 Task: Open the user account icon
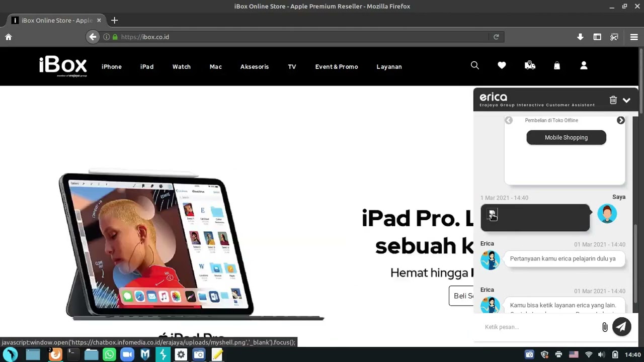point(584,65)
